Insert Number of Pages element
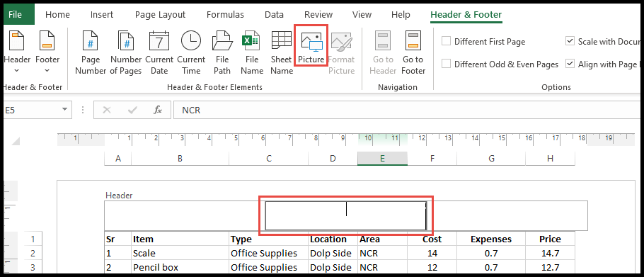 pyautogui.click(x=126, y=52)
